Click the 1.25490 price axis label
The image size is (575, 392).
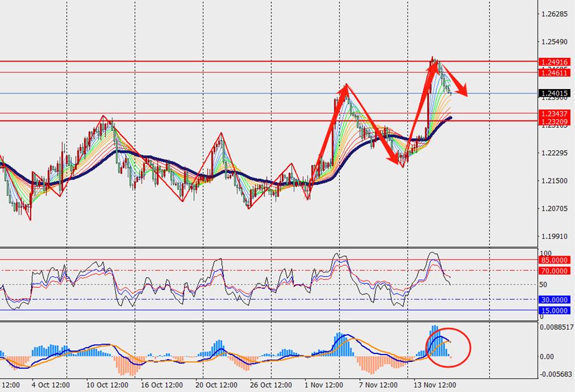point(554,42)
